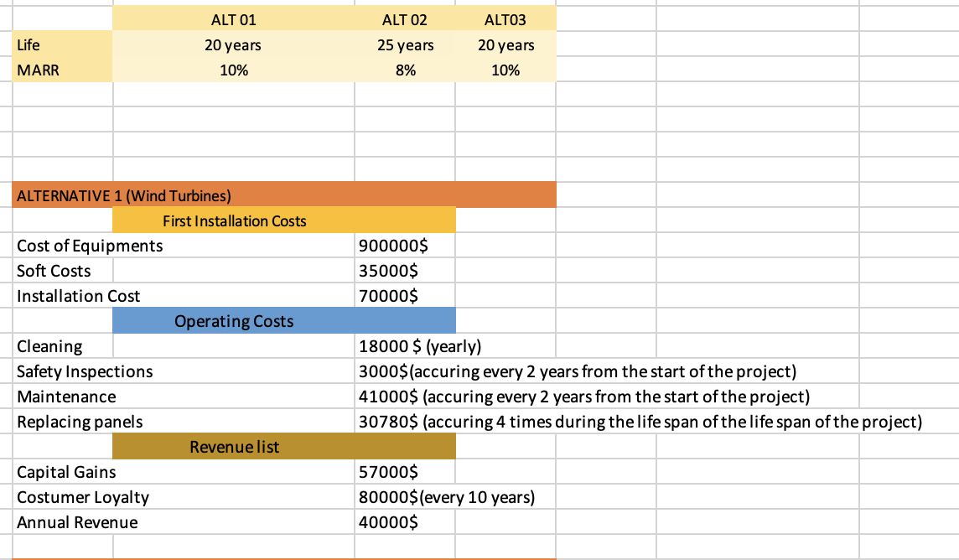Viewport: 959px width, 560px height.
Task: Select the 57000$ value cell
Action: coord(405,471)
